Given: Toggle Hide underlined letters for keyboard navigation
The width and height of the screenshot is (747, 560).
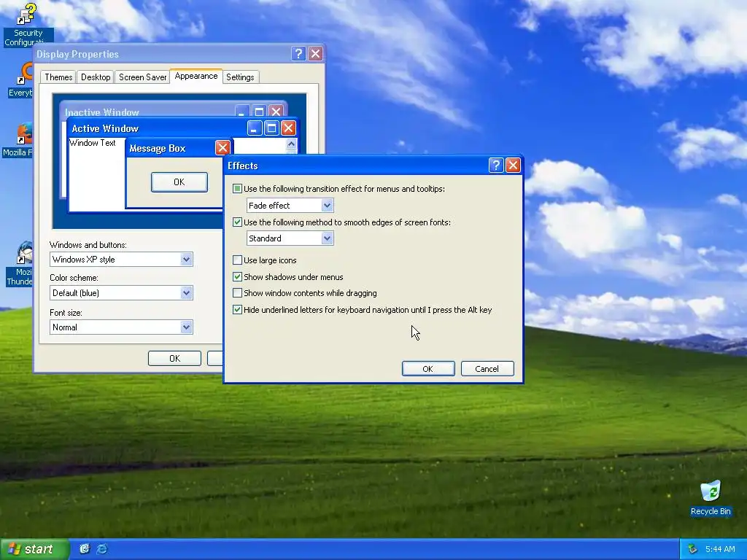Looking at the screenshot, I should (237, 309).
